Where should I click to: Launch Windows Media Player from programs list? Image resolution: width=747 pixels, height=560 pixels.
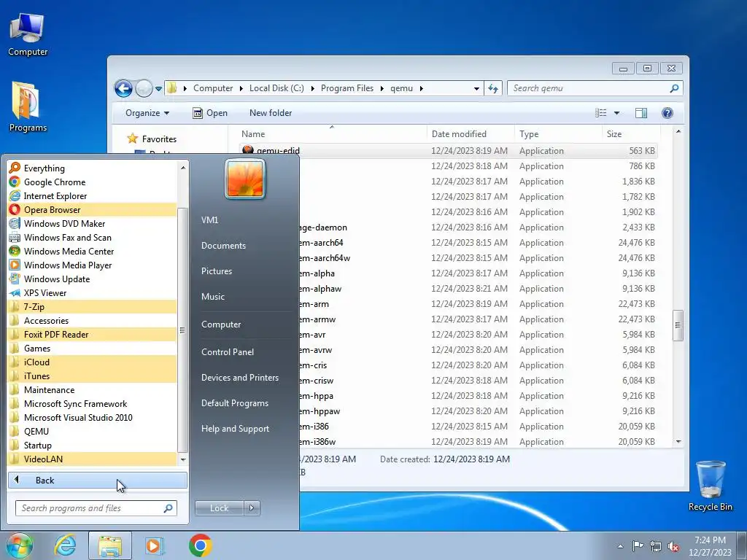(92, 265)
